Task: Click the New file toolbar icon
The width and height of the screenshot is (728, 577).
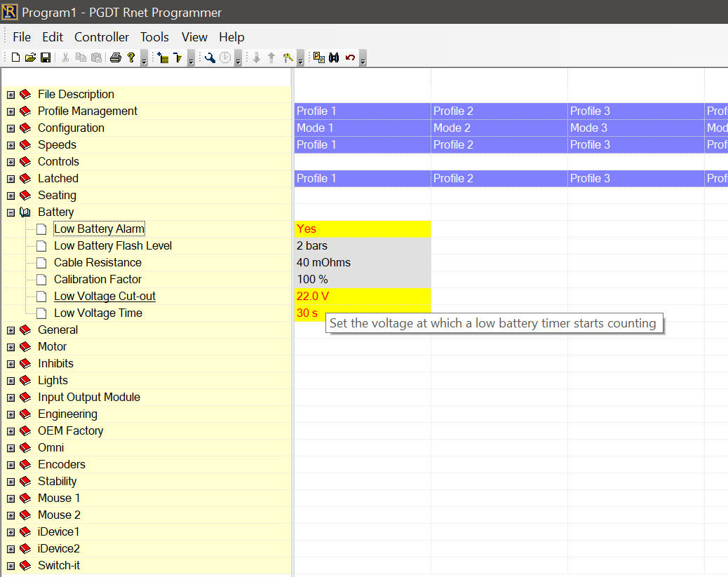Action: click(15, 57)
